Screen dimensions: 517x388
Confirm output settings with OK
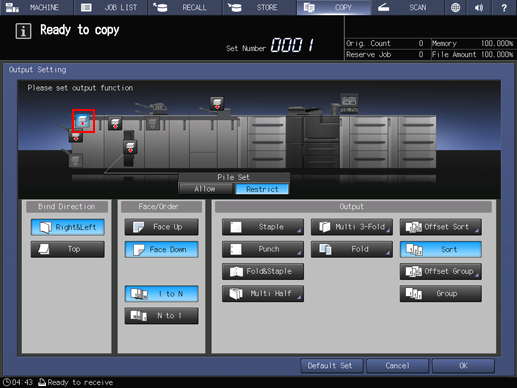(463, 366)
